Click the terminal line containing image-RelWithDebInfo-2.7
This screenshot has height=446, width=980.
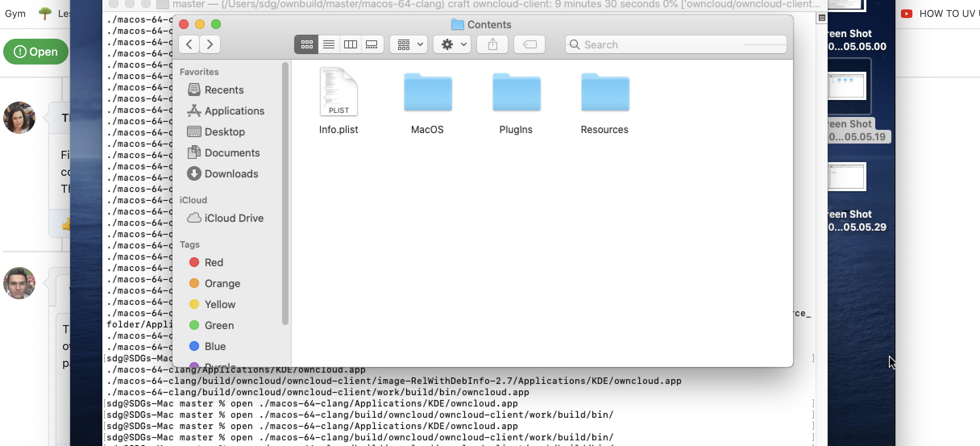pyautogui.click(x=394, y=381)
